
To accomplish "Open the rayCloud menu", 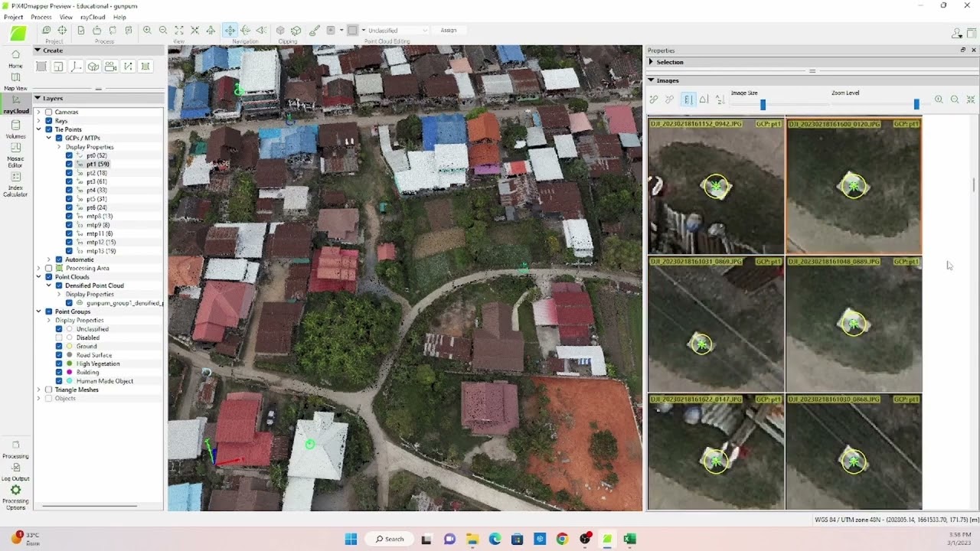I will tap(93, 17).
